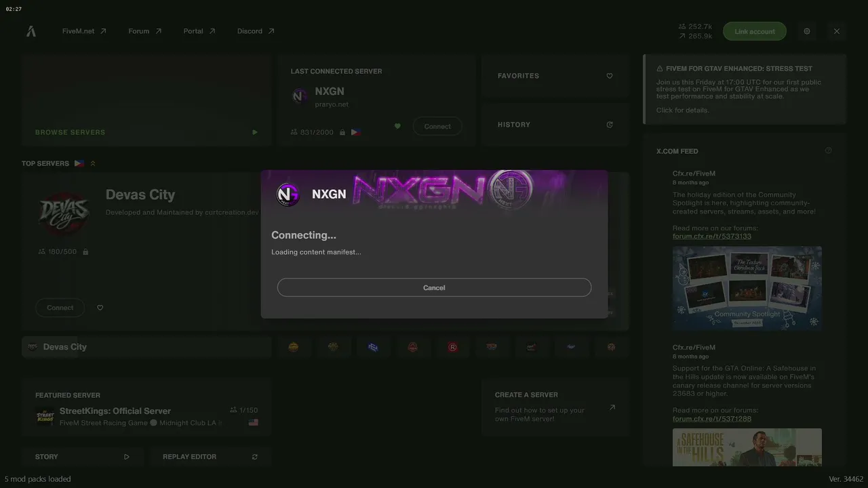Click the 831/2000 player count
This screenshot has width=868, height=488.
(x=317, y=132)
